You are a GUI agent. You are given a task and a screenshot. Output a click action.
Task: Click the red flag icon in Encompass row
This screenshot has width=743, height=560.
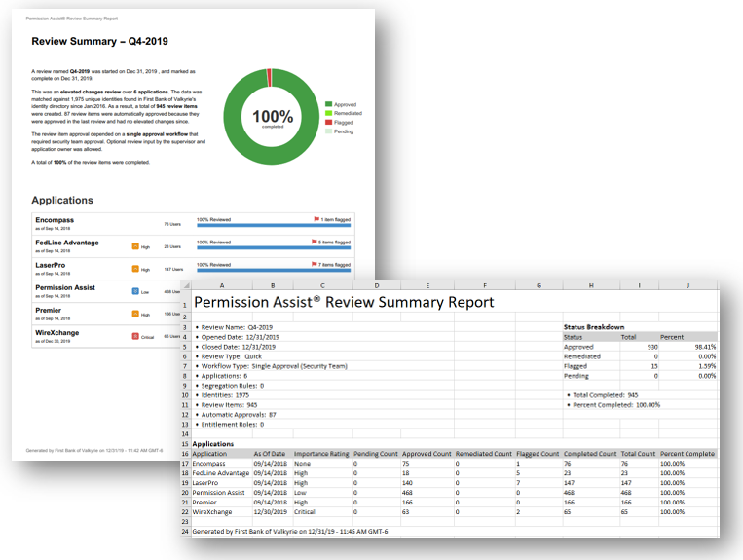[316, 220]
